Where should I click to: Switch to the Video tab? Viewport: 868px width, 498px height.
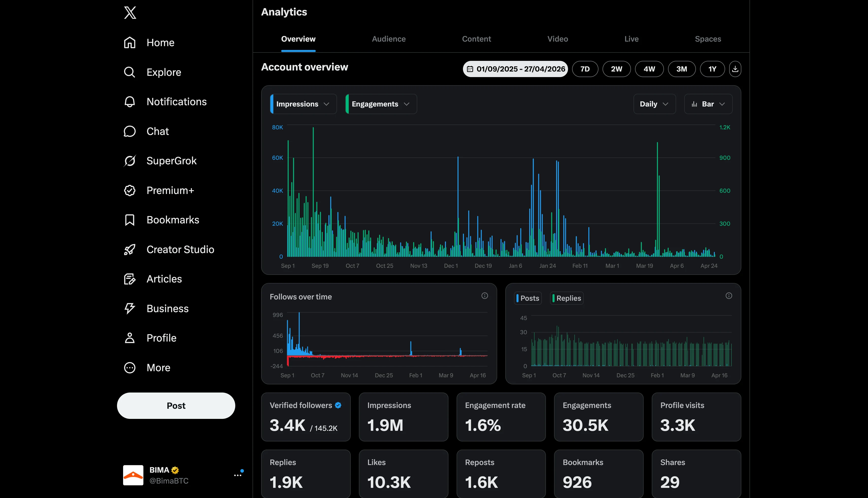(558, 39)
